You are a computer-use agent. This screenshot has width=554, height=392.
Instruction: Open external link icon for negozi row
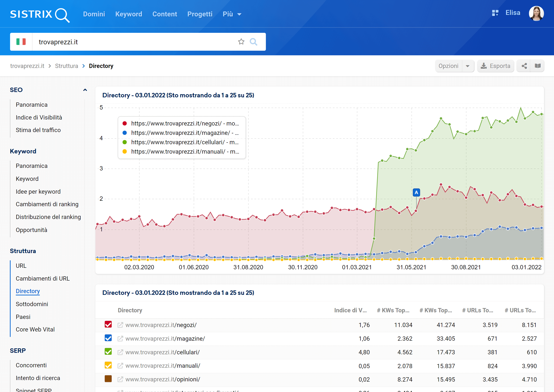coord(120,325)
